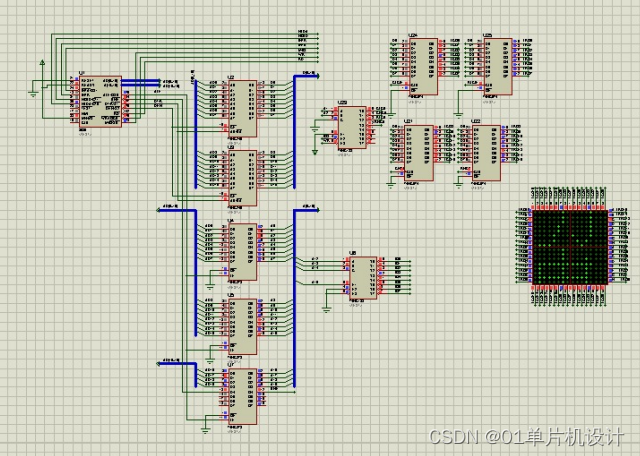Select the U3 chip below U2
The width and height of the screenshot is (640, 456).
point(243,178)
